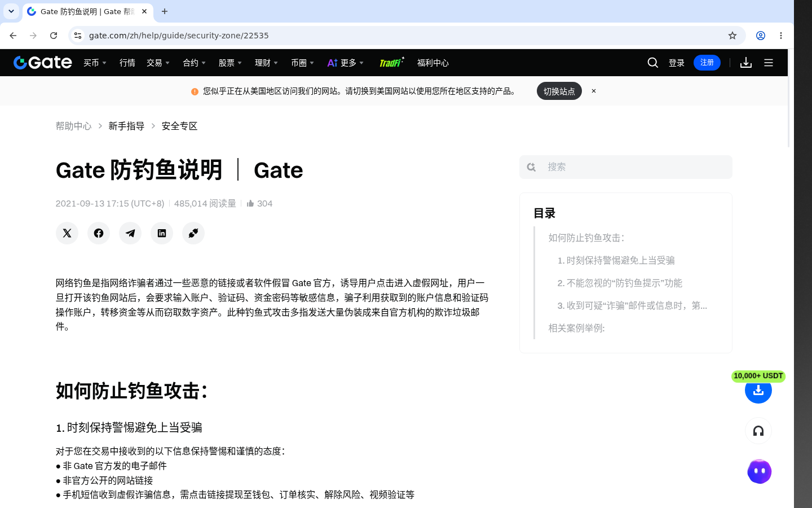Click the 登录 login link
The image size is (812, 508).
click(x=677, y=63)
